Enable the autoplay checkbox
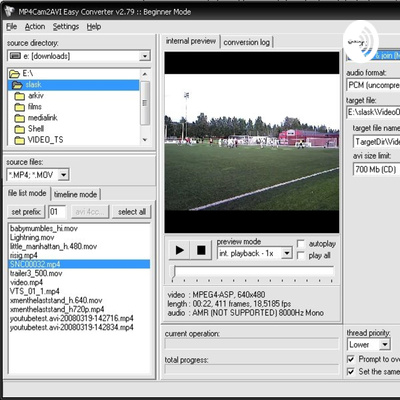The image size is (400, 400). tap(301, 244)
